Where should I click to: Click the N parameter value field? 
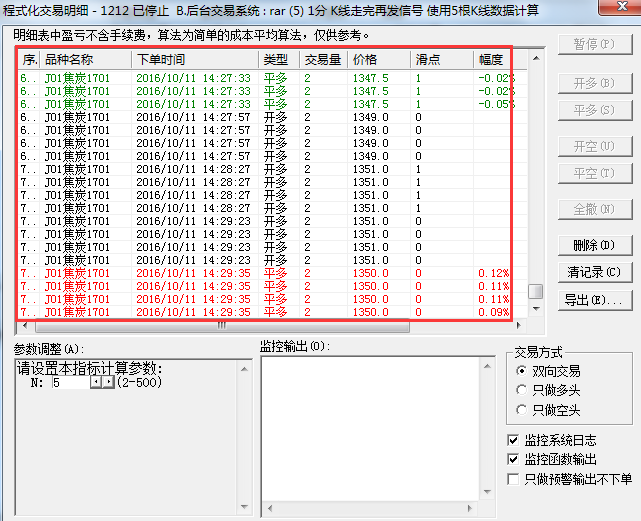pos(70,382)
